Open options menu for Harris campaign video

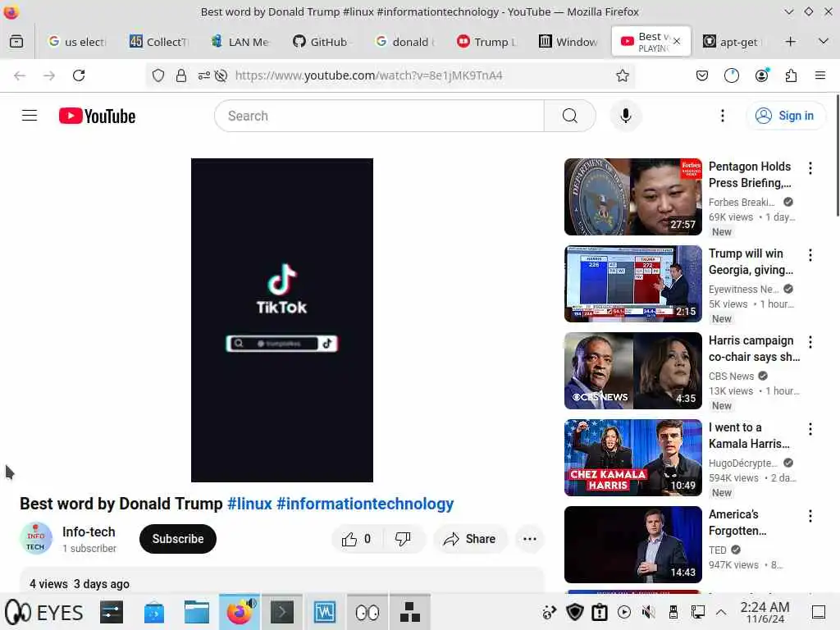[810, 342]
